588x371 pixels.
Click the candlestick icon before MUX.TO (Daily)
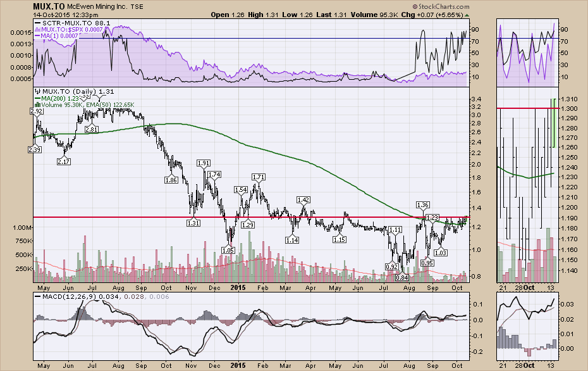(x=37, y=91)
